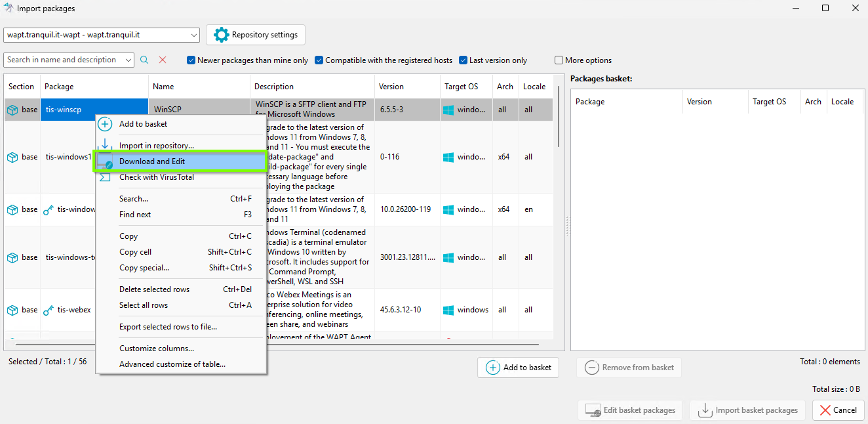Sort by the Section column header

click(22, 87)
